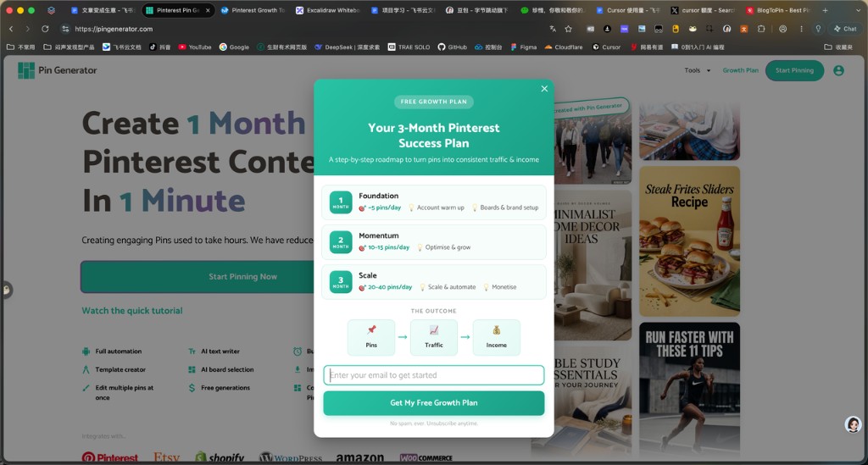Open the Growth Plan link

point(740,70)
